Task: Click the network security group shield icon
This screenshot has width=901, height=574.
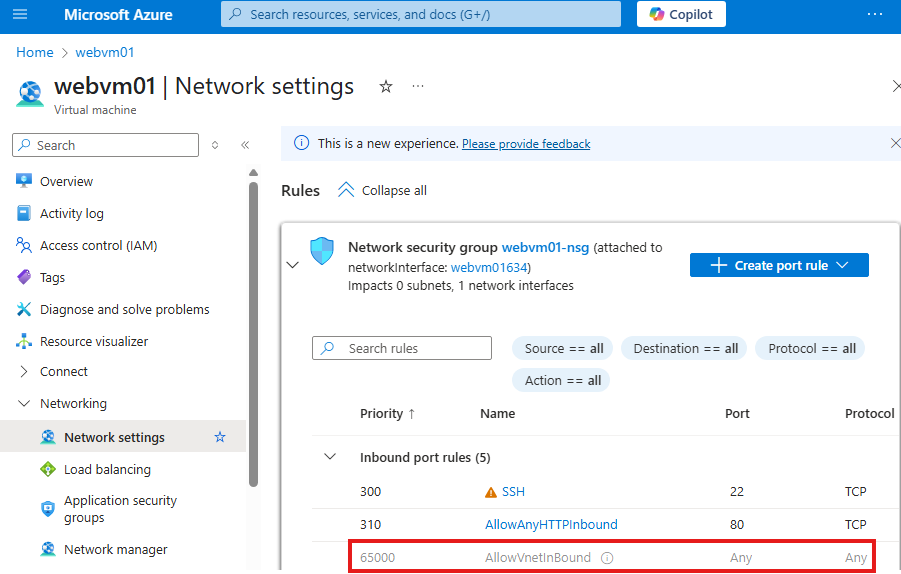Action: tap(322, 251)
